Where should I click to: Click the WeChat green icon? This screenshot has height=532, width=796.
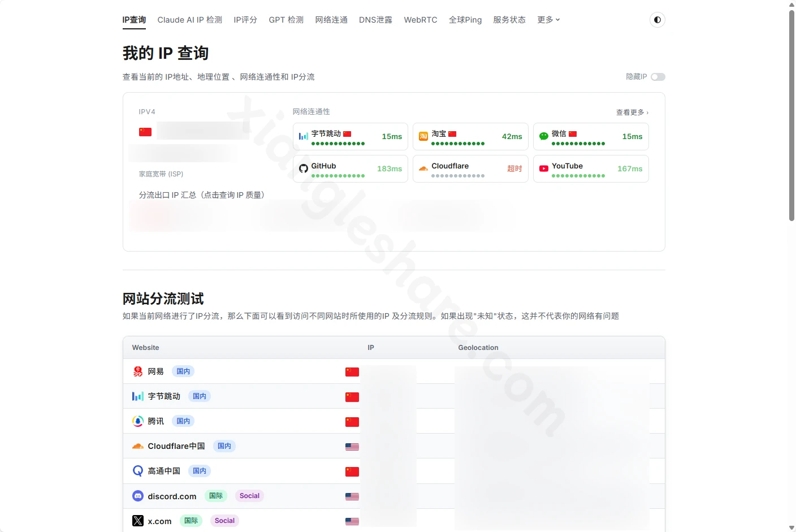544,136
